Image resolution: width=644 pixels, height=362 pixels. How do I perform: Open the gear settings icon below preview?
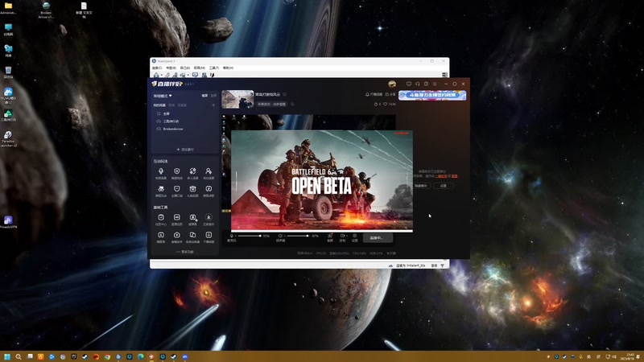[x=355, y=237]
